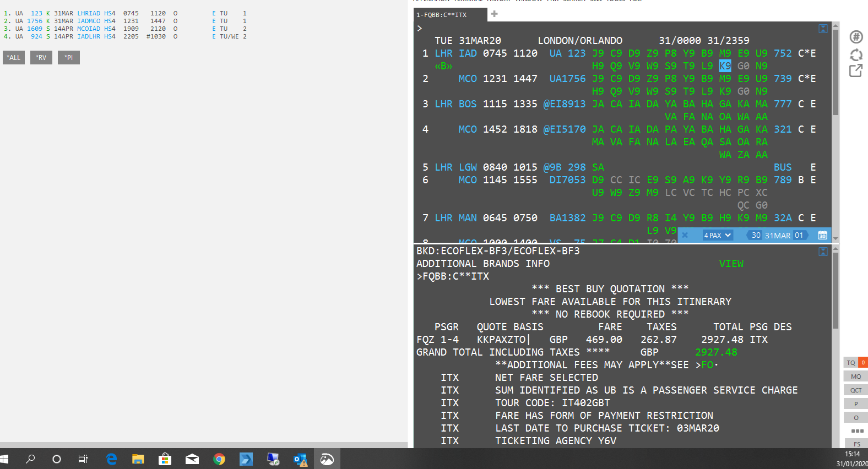Go to next day 01 arrow

pyautogui.click(x=800, y=235)
